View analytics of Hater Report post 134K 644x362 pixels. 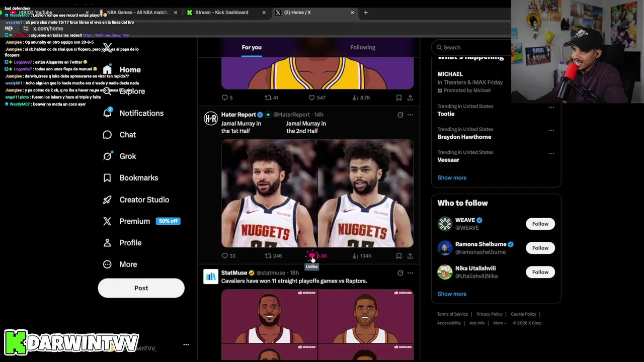(362, 256)
